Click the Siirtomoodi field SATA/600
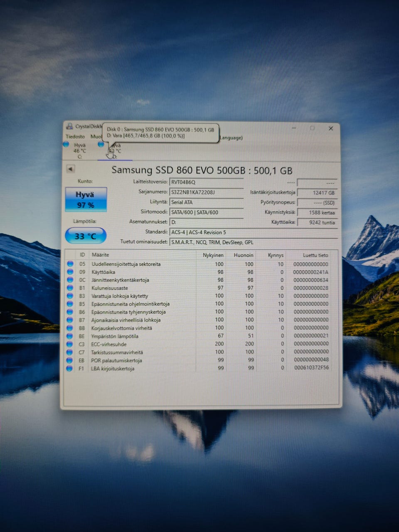399x532 pixels. [x=207, y=212]
